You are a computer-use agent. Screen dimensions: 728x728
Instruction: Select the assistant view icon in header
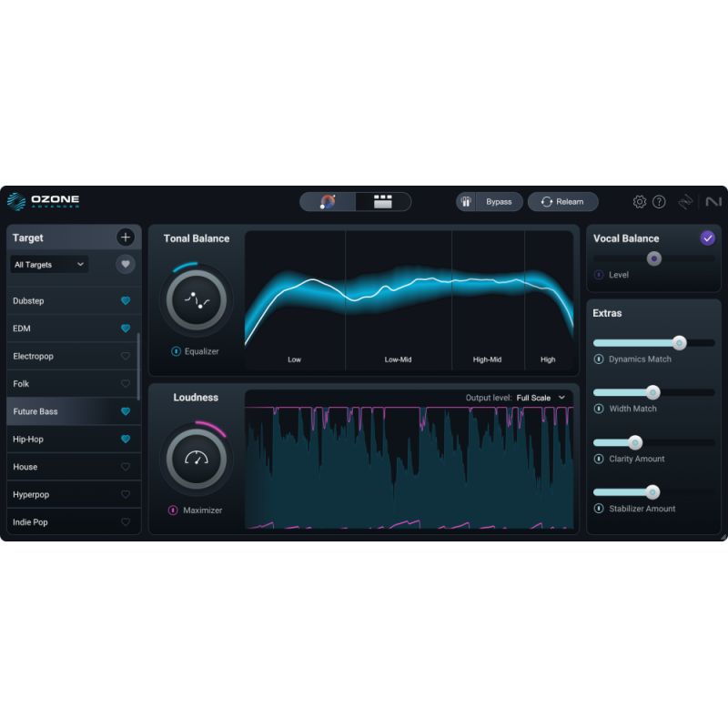pyautogui.click(x=327, y=201)
